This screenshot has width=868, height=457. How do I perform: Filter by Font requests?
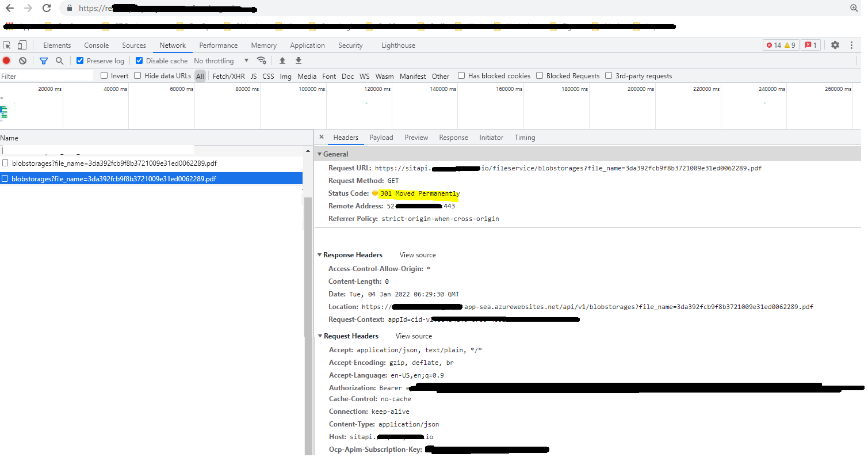[329, 76]
